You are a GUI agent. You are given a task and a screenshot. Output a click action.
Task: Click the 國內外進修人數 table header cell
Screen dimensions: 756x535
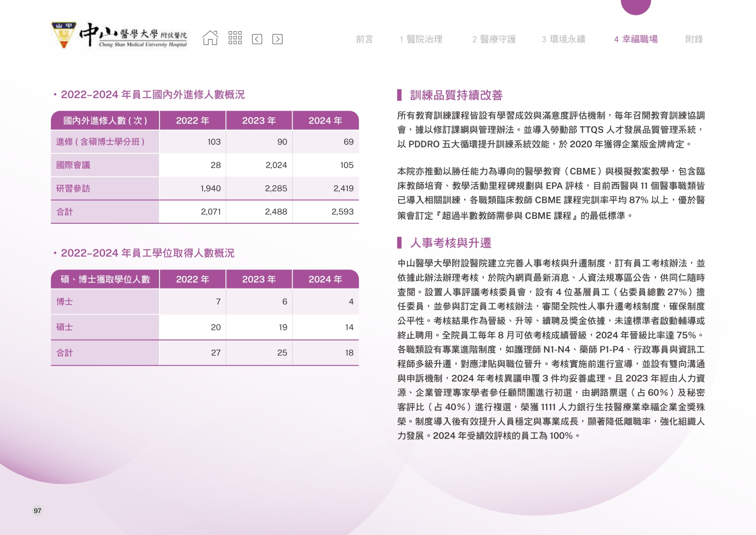pos(105,121)
